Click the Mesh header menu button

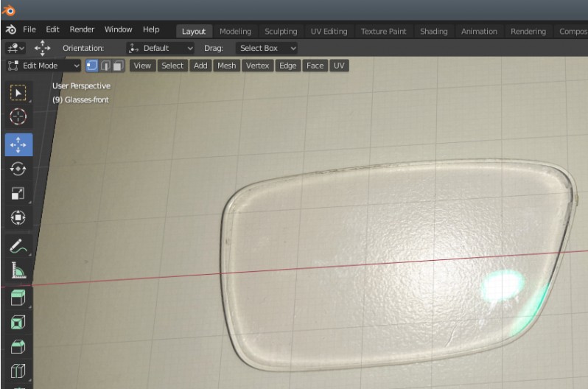(226, 66)
